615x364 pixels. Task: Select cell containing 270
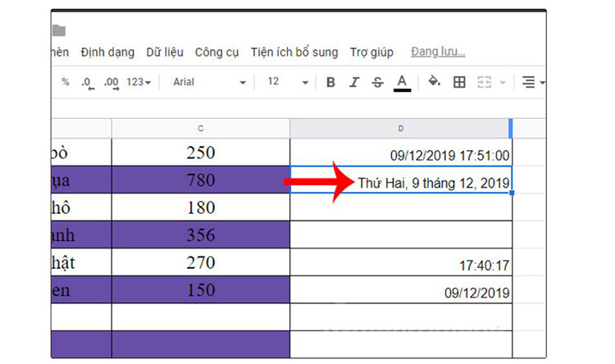(200, 262)
